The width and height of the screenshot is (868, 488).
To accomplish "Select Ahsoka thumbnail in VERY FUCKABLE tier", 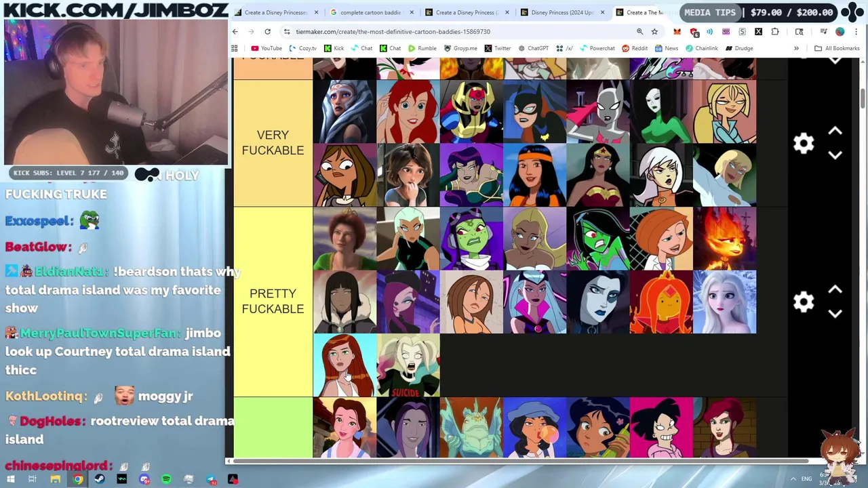I will point(344,112).
